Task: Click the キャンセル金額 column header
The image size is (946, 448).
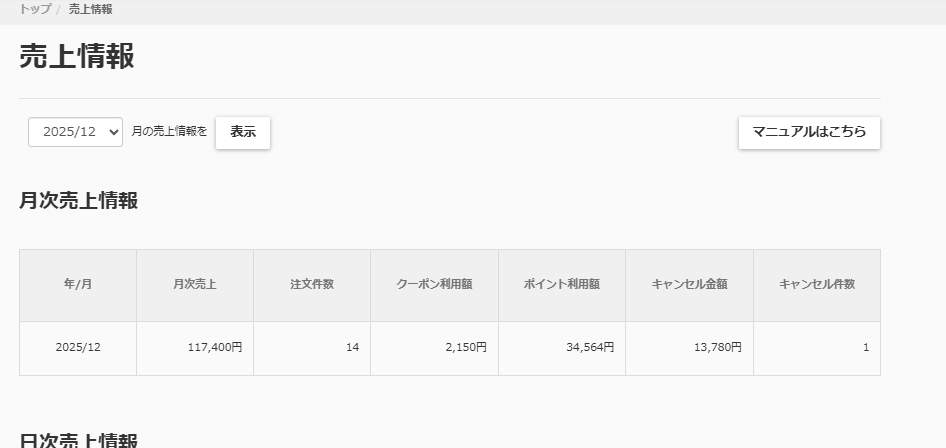Action: [x=689, y=284]
